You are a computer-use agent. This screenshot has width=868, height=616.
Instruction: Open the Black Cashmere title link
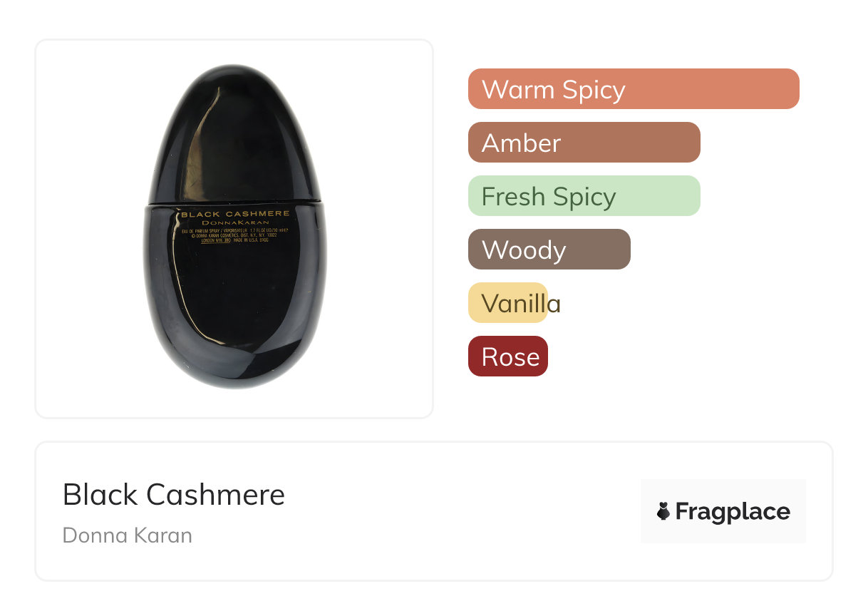[174, 494]
